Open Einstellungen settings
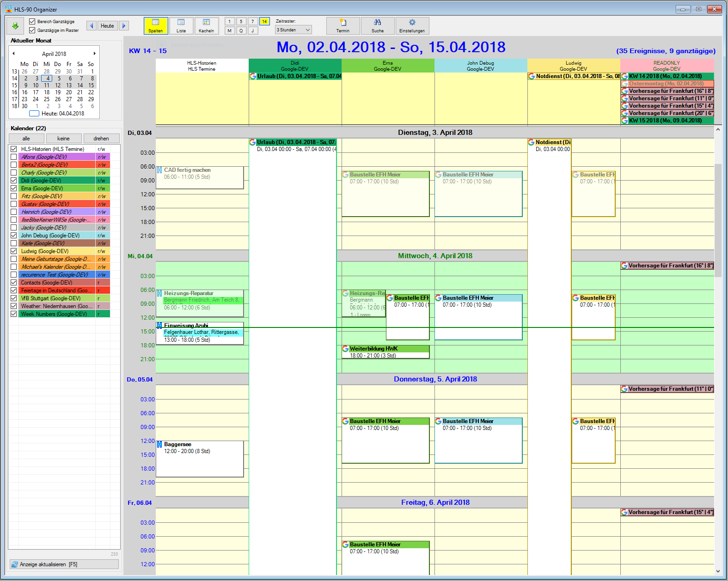The height and width of the screenshot is (581, 728). pyautogui.click(x=412, y=26)
